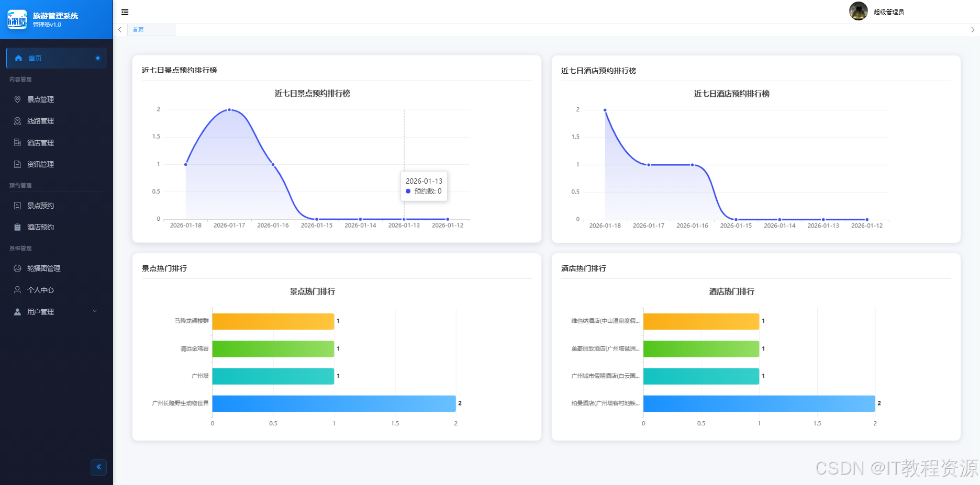Click the blue 广州长隆野生动物世界 bar
This screenshot has height=485, width=980.
(x=334, y=403)
